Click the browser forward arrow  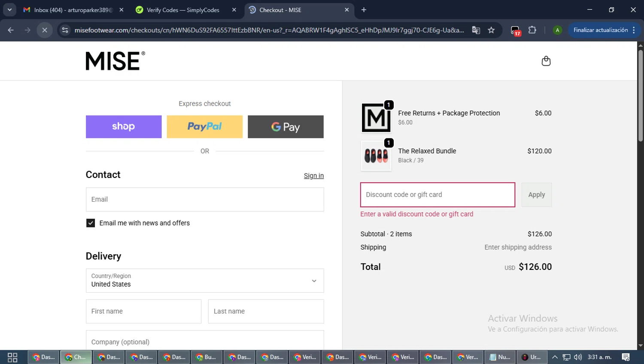(27, 30)
